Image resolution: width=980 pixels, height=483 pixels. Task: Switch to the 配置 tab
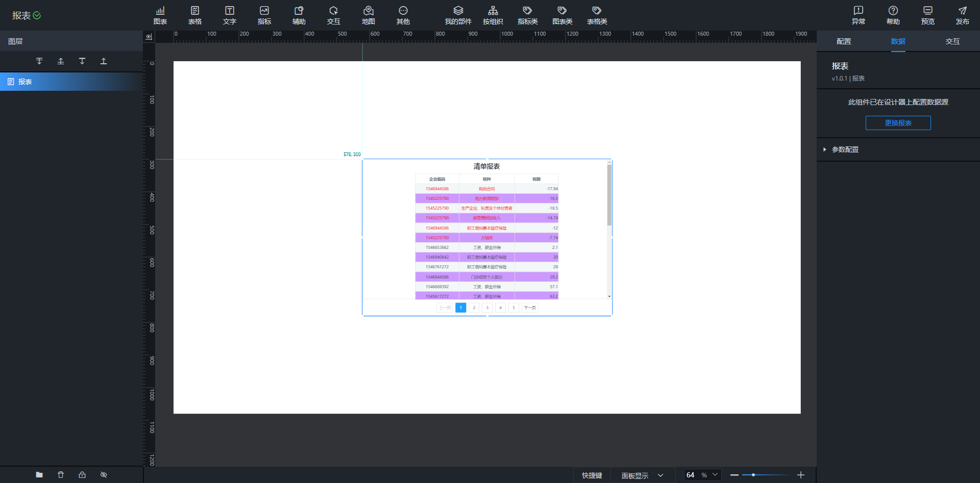click(x=844, y=41)
